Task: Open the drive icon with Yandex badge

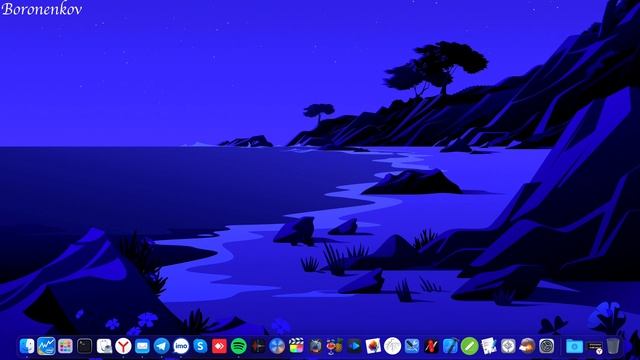Action: point(594,347)
